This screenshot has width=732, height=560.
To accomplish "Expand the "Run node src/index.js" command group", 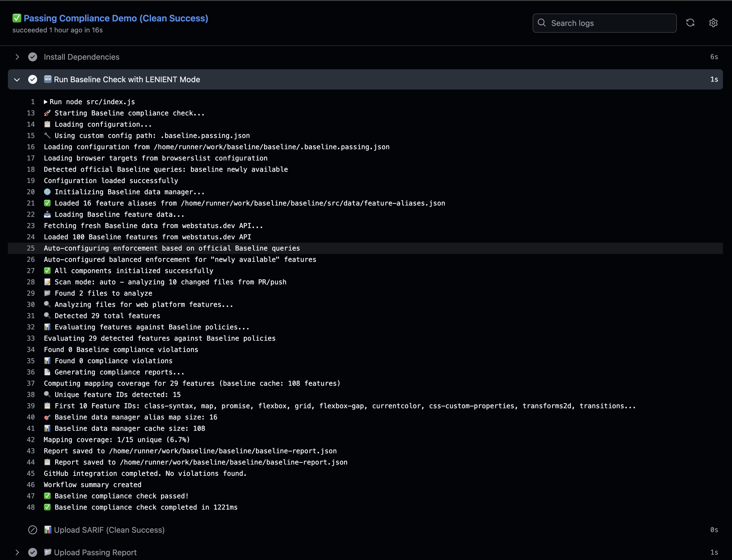I will click(46, 102).
